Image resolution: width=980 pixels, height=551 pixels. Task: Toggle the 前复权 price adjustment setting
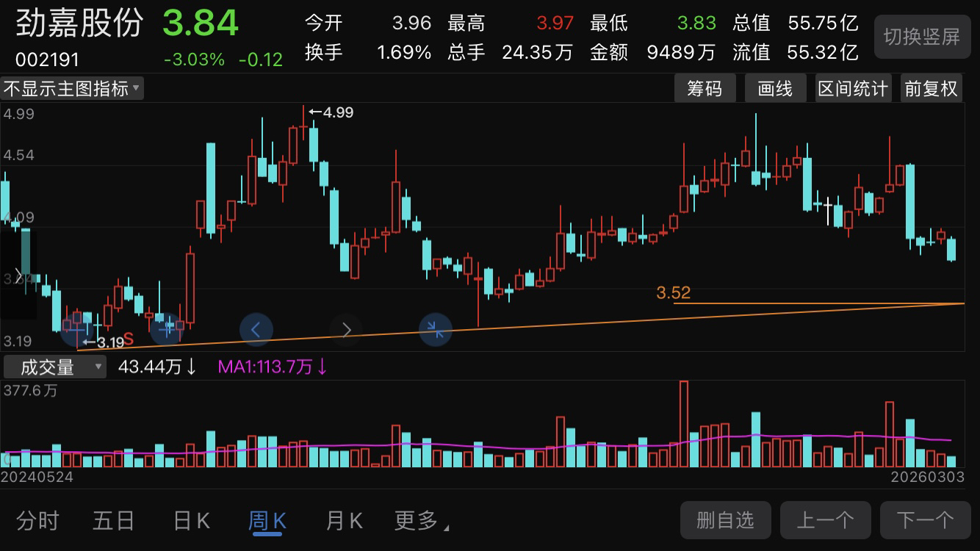coord(931,89)
